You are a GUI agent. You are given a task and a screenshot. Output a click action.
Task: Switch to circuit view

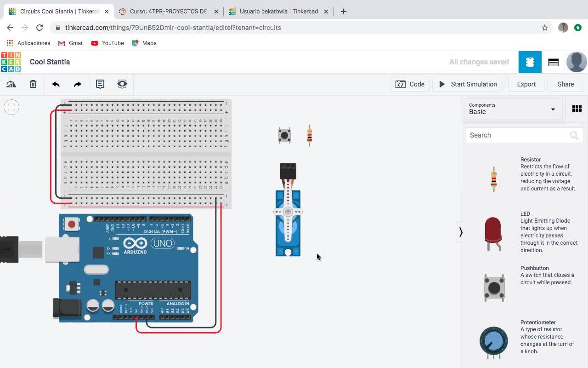[530, 62]
